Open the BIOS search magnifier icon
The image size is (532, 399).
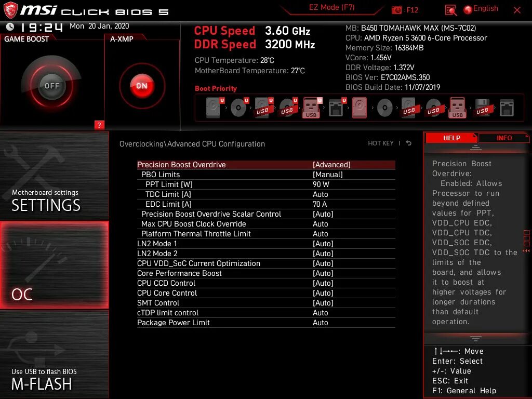coord(450,10)
